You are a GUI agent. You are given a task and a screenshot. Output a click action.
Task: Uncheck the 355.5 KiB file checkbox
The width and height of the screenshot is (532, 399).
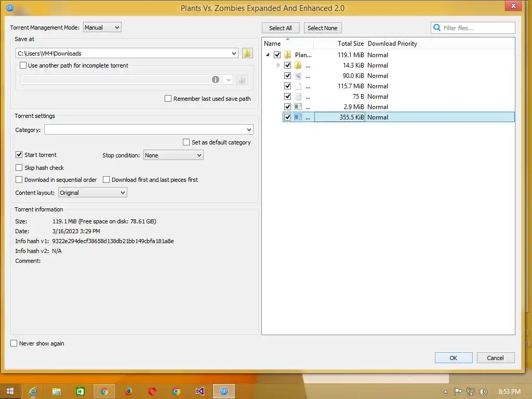point(288,117)
